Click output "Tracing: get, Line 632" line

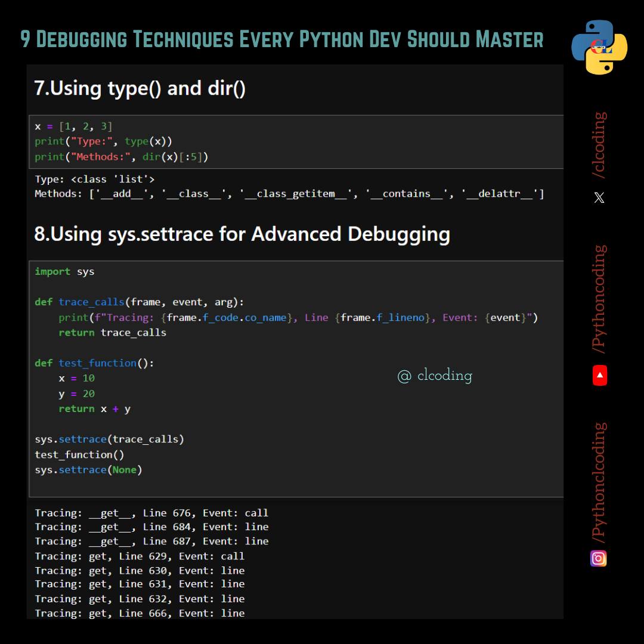140,599
